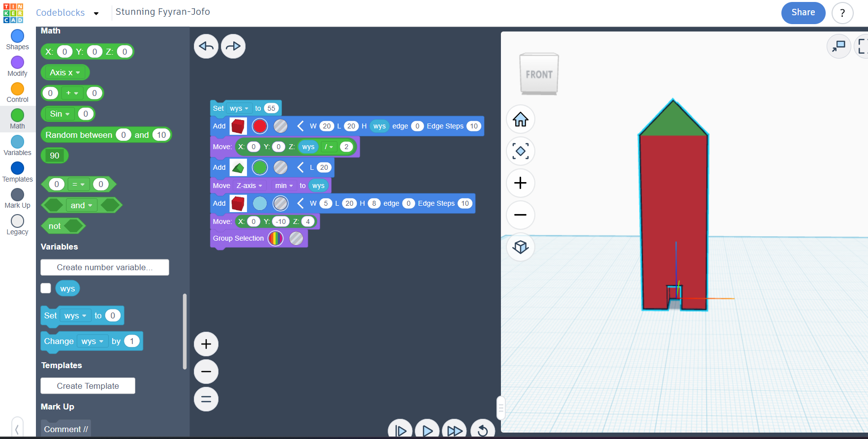This screenshot has height=439, width=868.
Task: Click the undo arrow button
Action: 206,47
